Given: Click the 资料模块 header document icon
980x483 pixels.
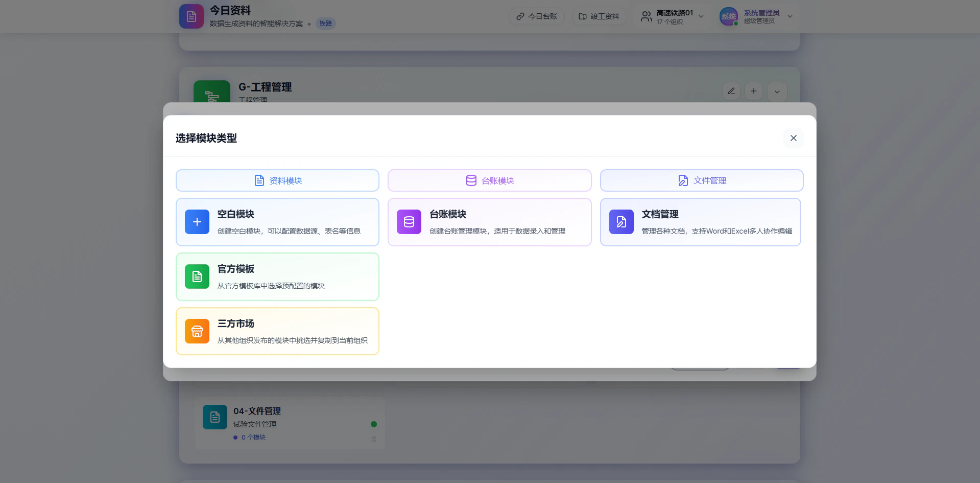Looking at the screenshot, I should coord(259,180).
